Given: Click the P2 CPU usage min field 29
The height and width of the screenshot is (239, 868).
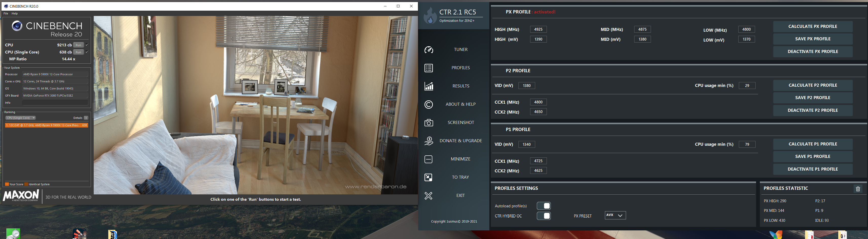Looking at the screenshot, I should (747, 86).
